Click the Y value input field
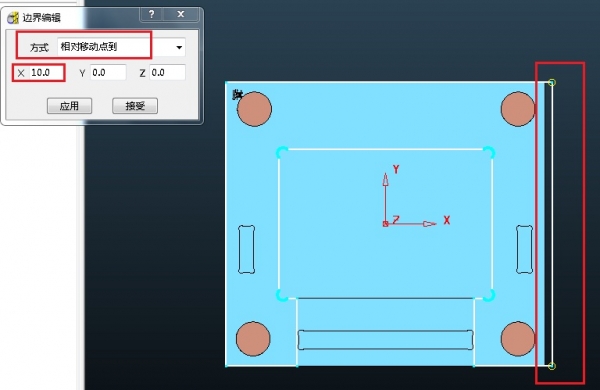Image resolution: width=600 pixels, height=390 pixels. click(x=108, y=73)
